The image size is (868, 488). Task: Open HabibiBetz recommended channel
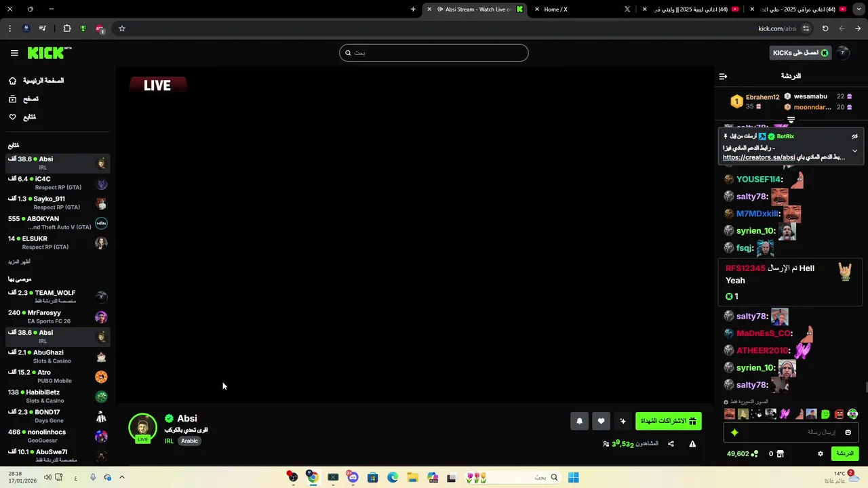(x=58, y=396)
